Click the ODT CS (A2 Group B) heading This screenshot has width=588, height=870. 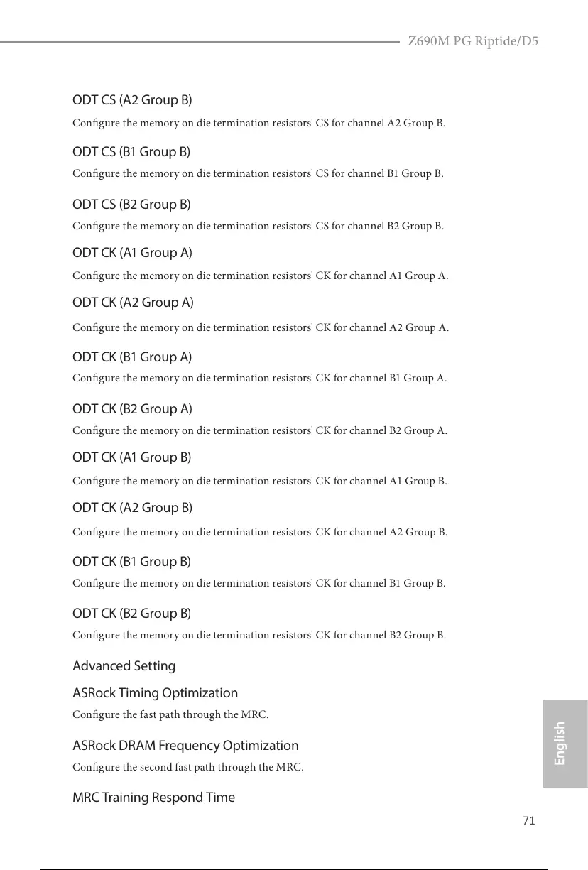tap(132, 99)
